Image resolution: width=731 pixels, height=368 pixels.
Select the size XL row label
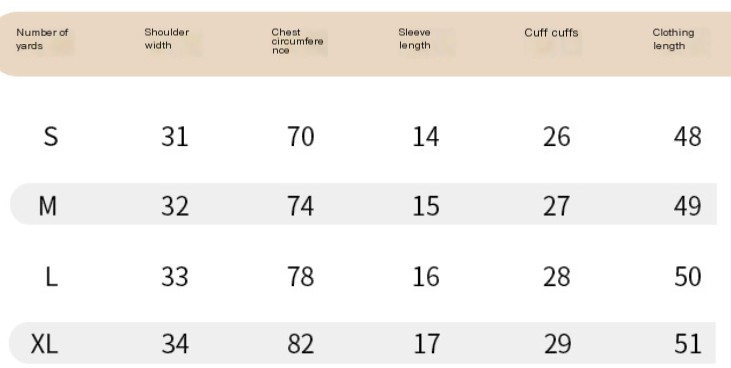[x=44, y=344]
